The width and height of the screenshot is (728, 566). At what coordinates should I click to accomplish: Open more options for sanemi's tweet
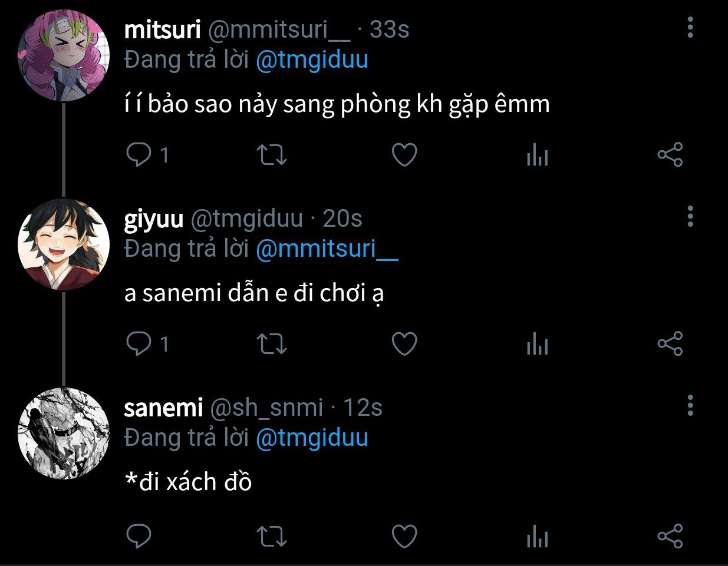pyautogui.click(x=690, y=406)
